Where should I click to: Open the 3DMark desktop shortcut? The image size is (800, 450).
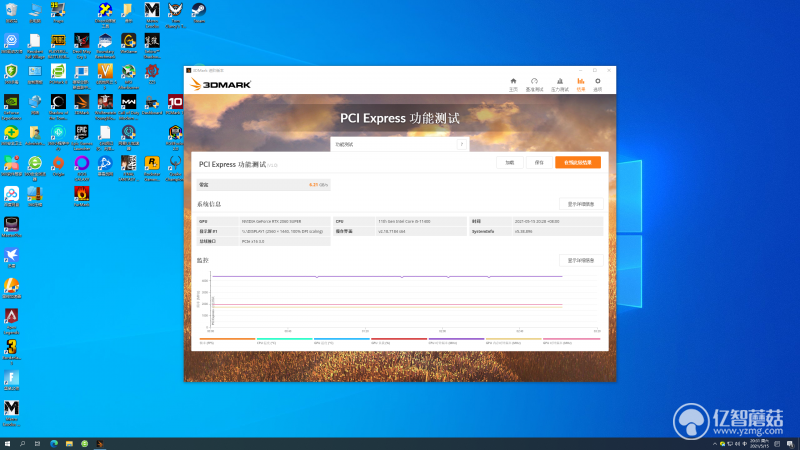pyautogui.click(x=82, y=105)
